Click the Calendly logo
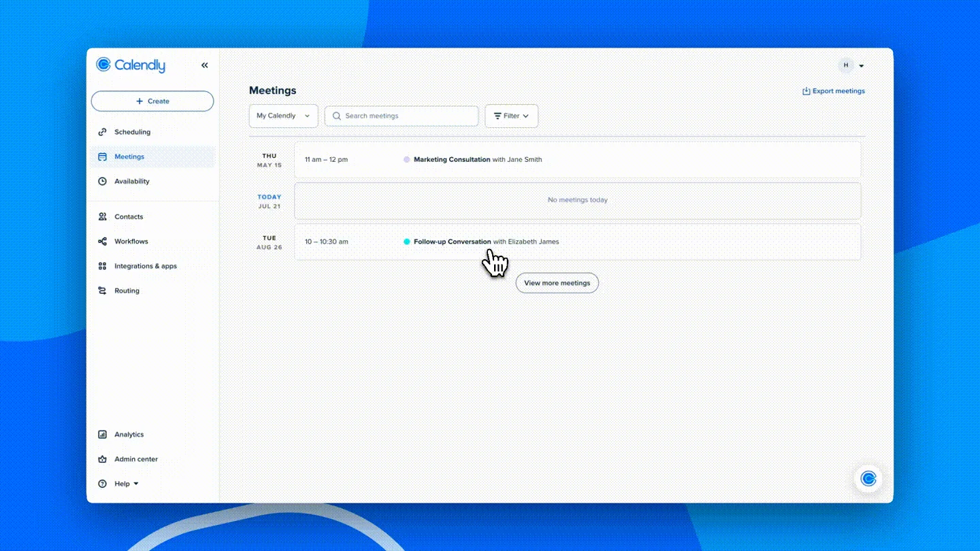Viewport: 980px width, 551px height. point(131,65)
